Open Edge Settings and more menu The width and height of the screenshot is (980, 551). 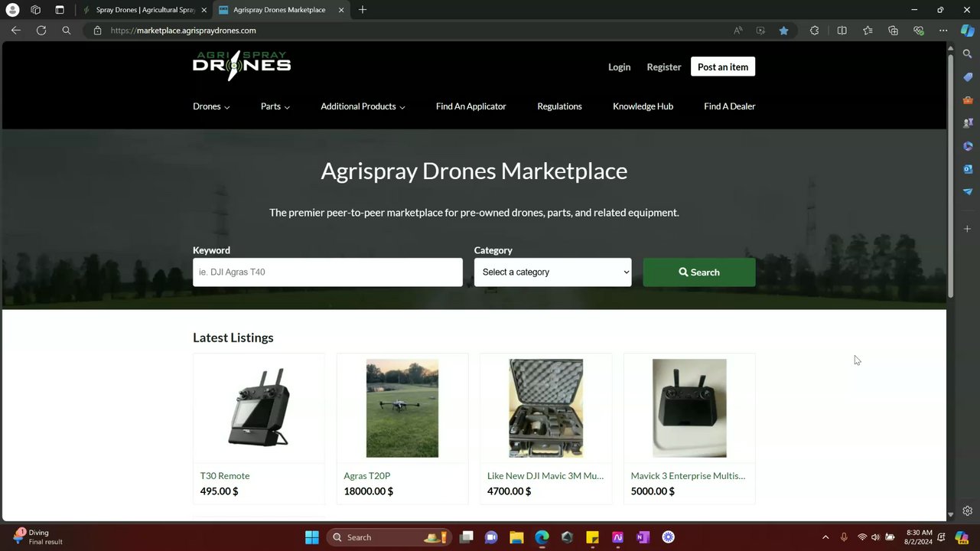[x=943, y=31]
